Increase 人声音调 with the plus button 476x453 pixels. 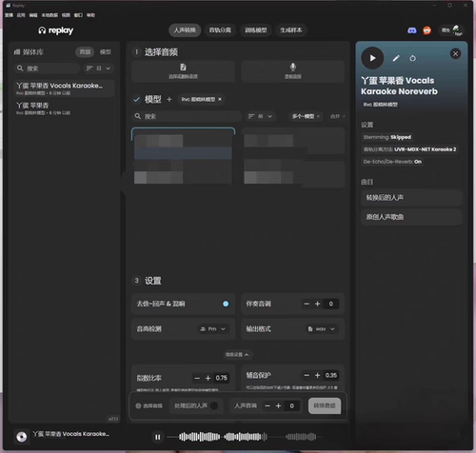tap(278, 405)
